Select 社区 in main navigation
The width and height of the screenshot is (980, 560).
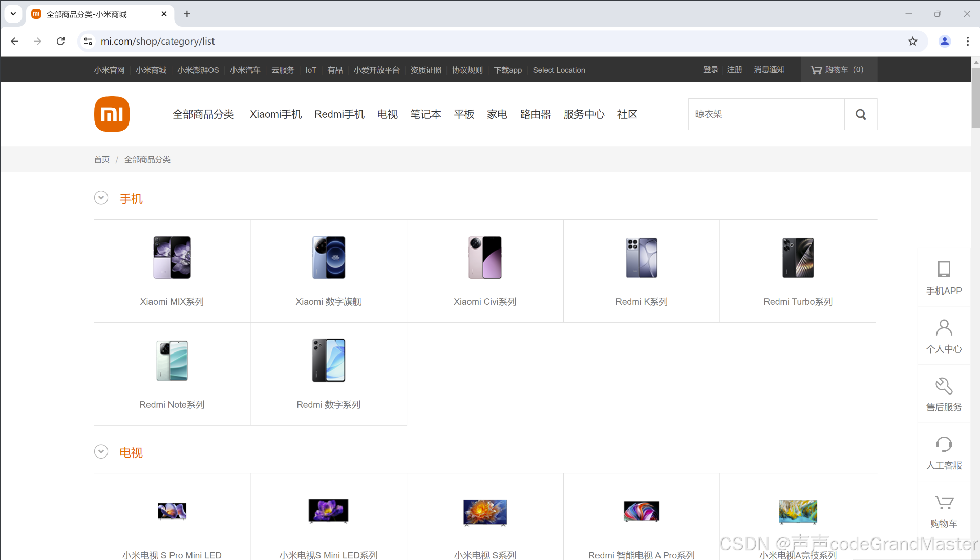pos(627,114)
